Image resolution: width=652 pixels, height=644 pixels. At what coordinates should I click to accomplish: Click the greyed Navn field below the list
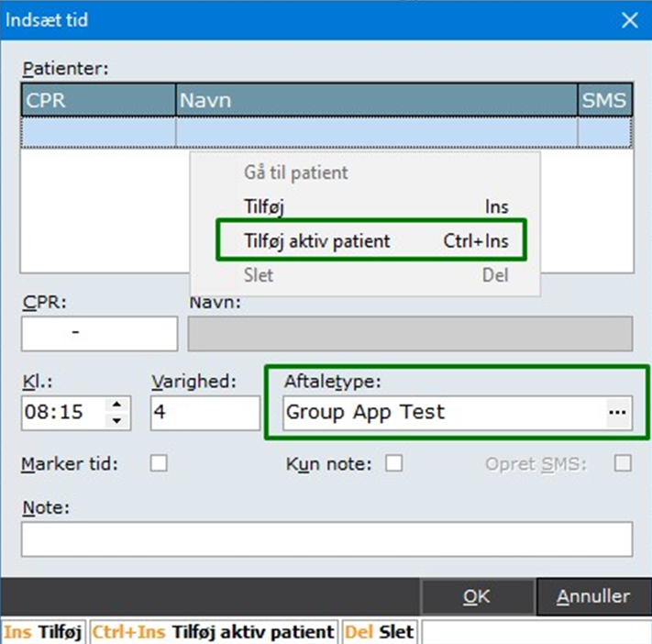click(x=410, y=334)
